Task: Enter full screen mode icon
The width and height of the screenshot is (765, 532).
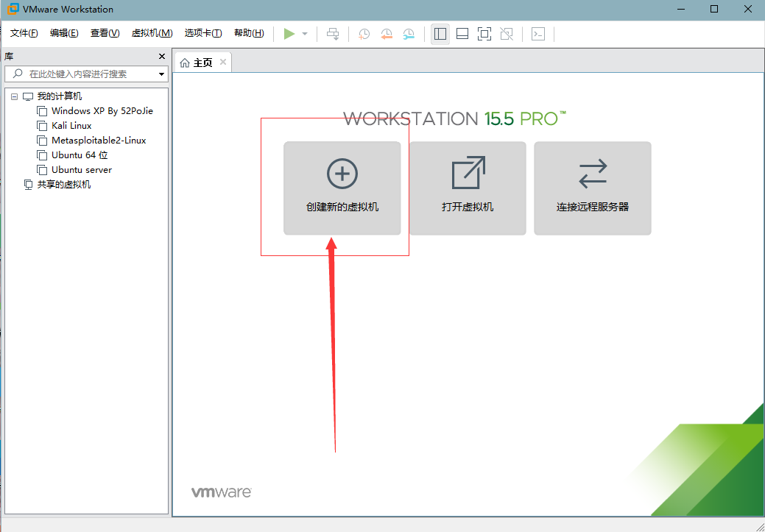Action: (484, 34)
